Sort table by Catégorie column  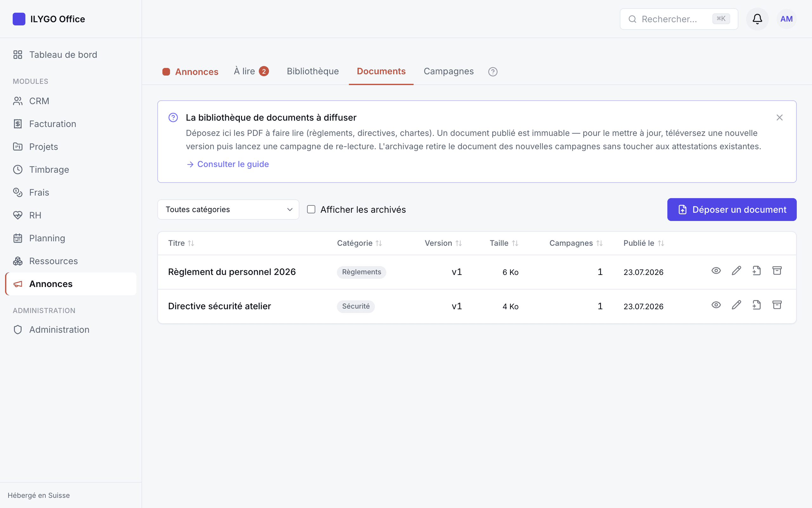(x=359, y=243)
